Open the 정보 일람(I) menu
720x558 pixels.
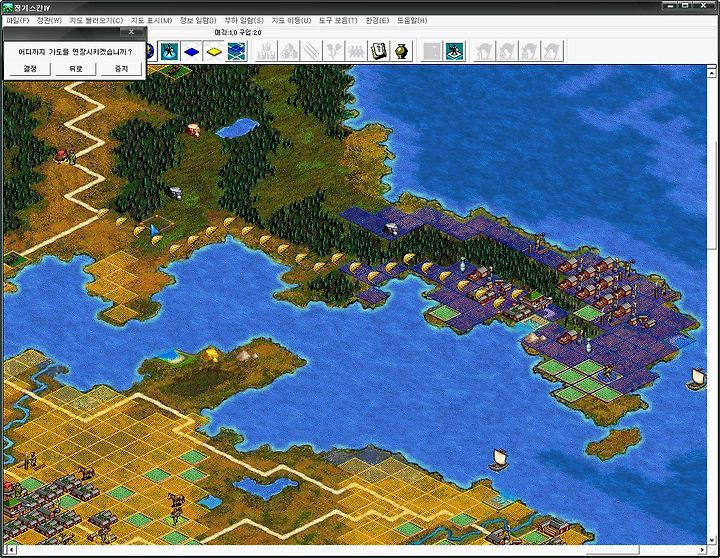(x=197, y=21)
